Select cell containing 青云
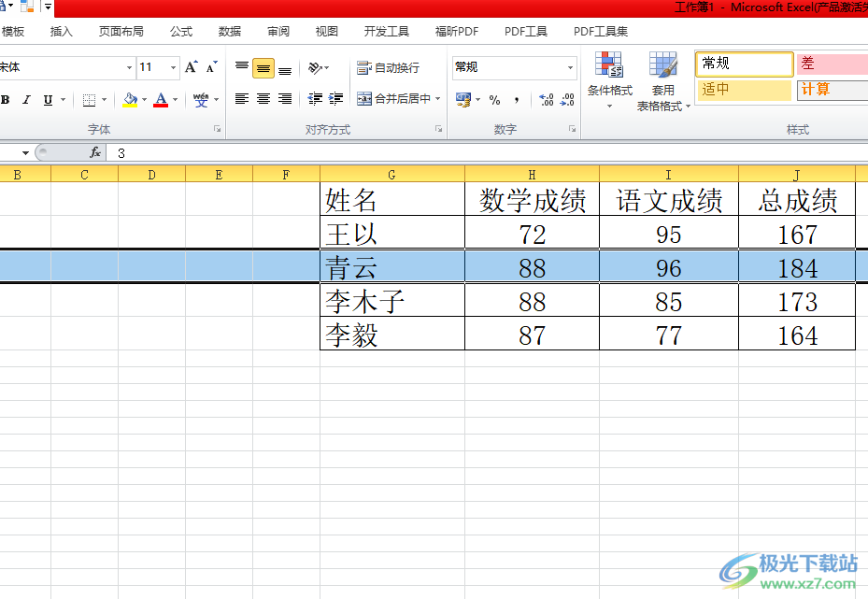This screenshot has height=599, width=868. click(392, 268)
